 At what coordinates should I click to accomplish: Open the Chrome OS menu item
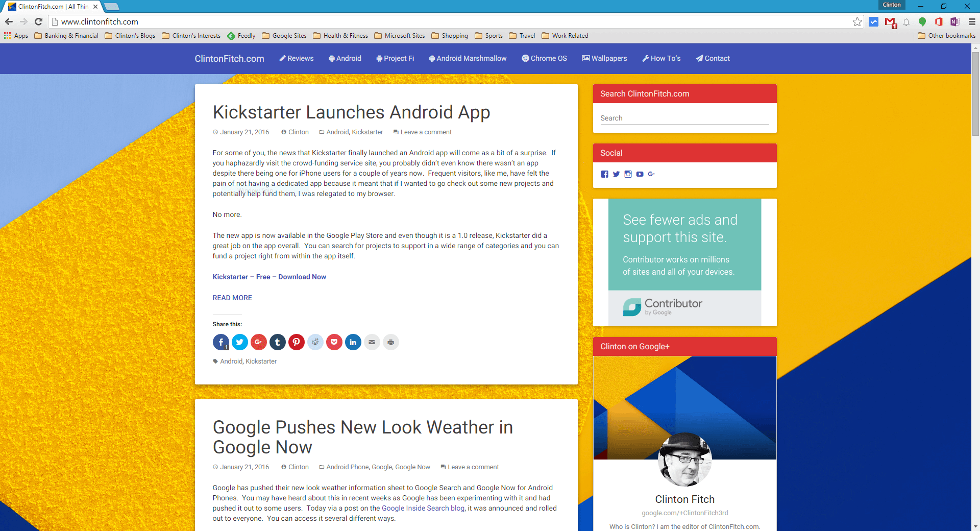pos(544,58)
